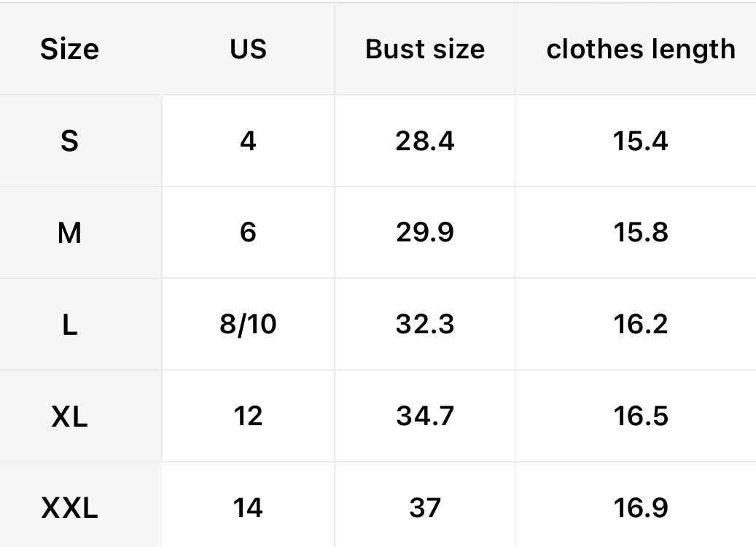
Task: Click the S size row label
Action: click(x=69, y=141)
